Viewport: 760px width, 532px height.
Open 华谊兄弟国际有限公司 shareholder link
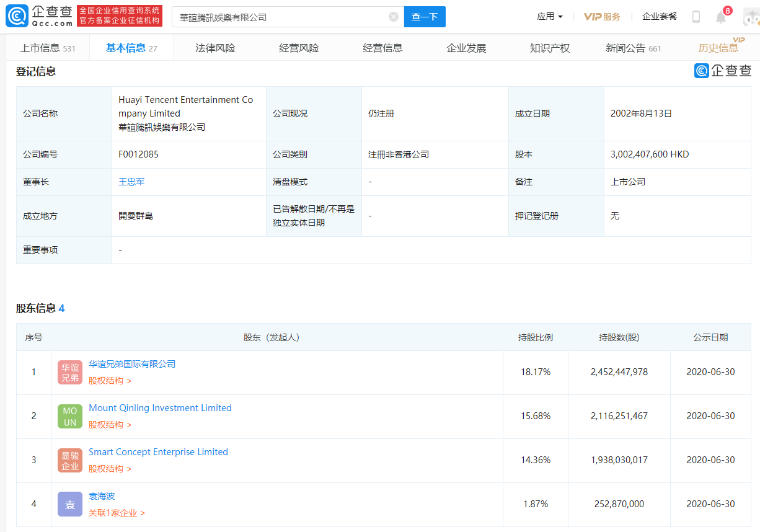[x=132, y=364]
